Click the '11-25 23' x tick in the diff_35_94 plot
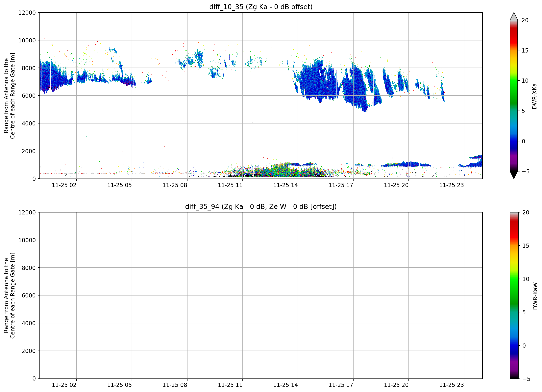 click(x=452, y=385)
